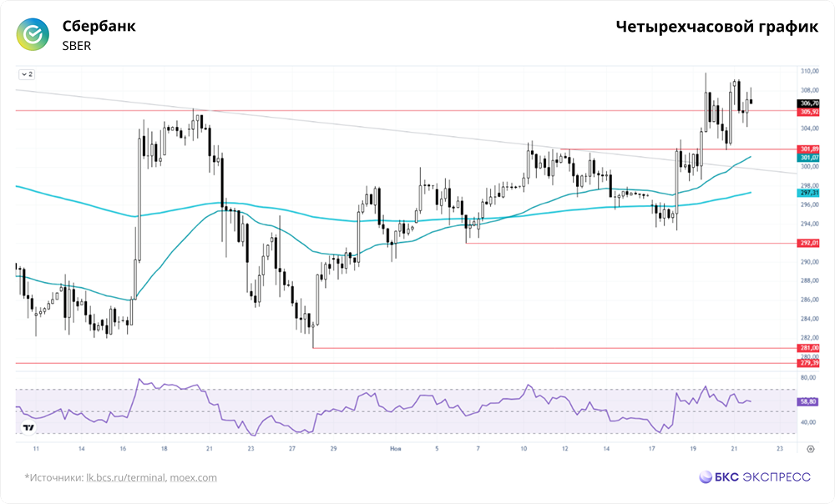Image resolution: width=835 pixels, height=504 pixels.
Task: Click the 308,00 price axis label
Action: [x=809, y=90]
